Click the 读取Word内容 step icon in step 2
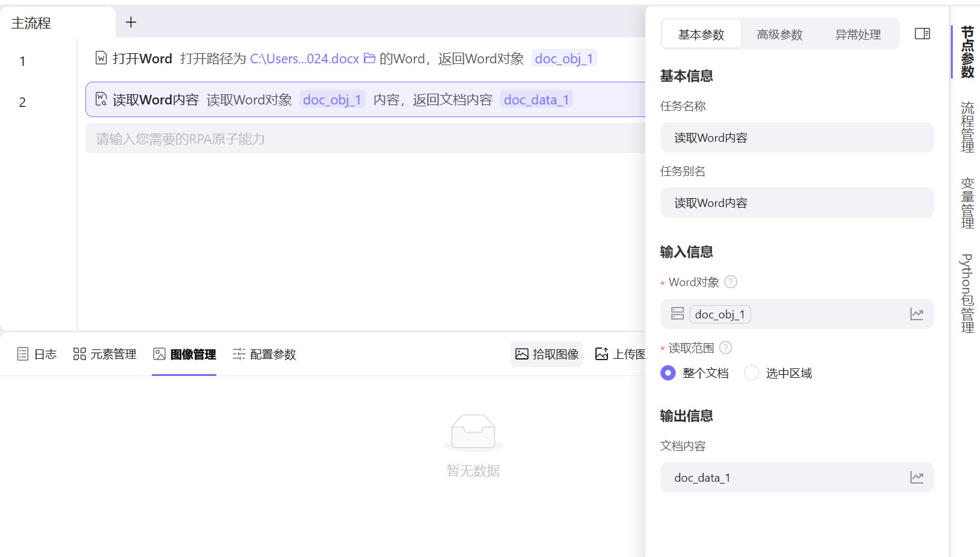This screenshot has height=557, width=980. click(x=101, y=99)
